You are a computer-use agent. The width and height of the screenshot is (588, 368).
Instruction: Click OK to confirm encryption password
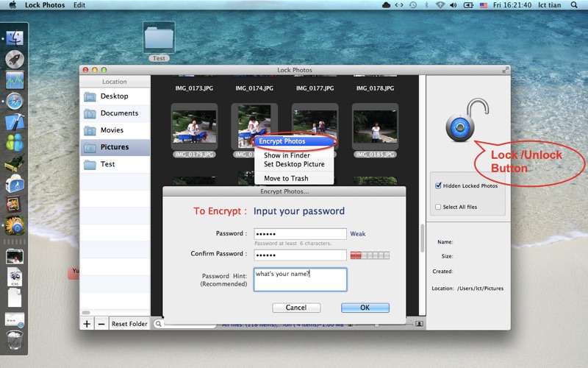(365, 308)
